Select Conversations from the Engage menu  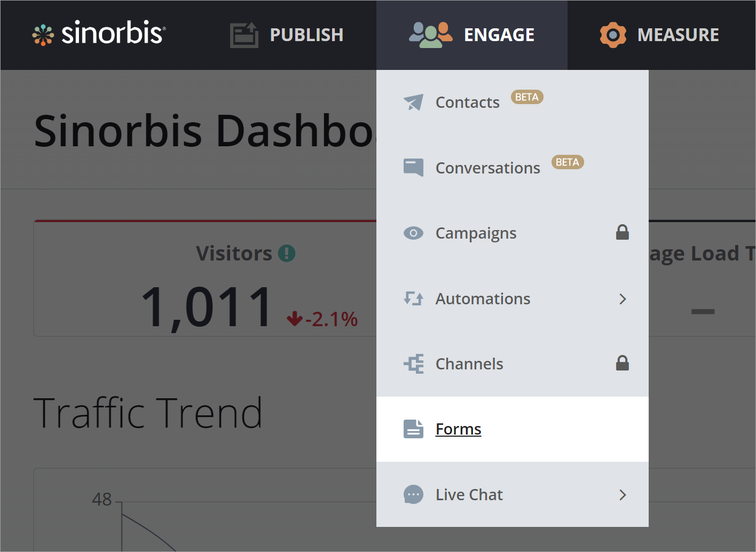[487, 168]
